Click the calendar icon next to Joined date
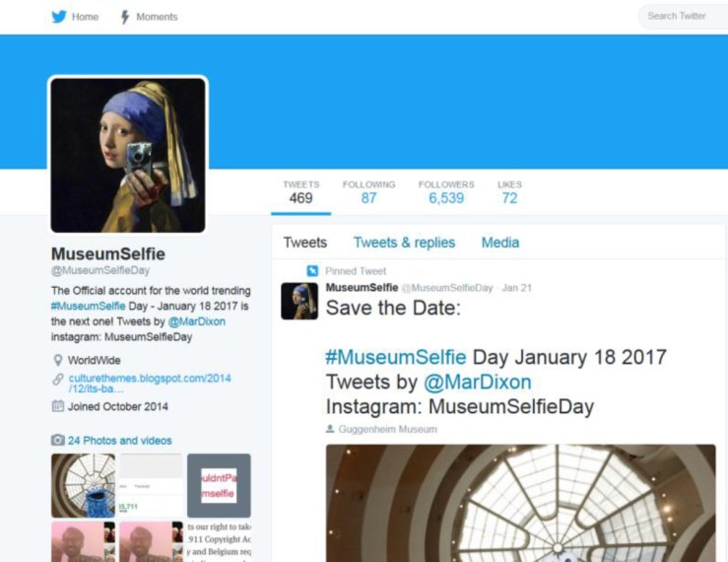This screenshot has height=562, width=728. 58,406
